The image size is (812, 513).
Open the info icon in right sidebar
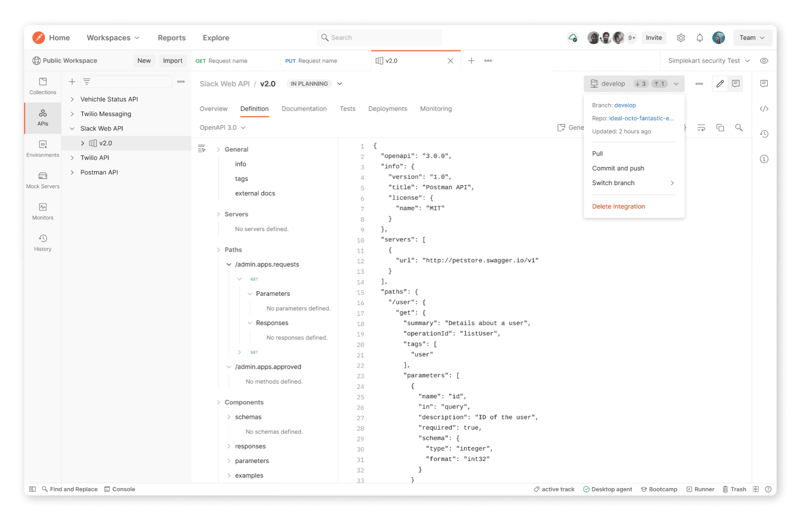[x=764, y=159]
